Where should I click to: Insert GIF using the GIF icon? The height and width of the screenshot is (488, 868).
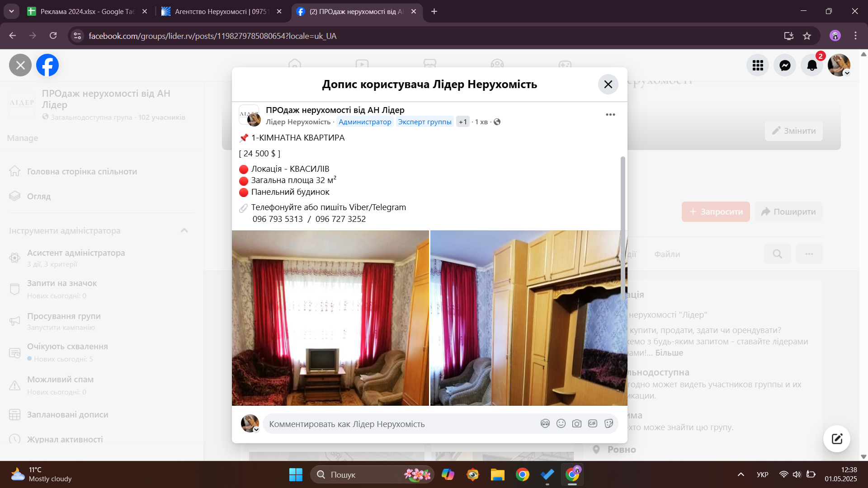click(x=593, y=423)
